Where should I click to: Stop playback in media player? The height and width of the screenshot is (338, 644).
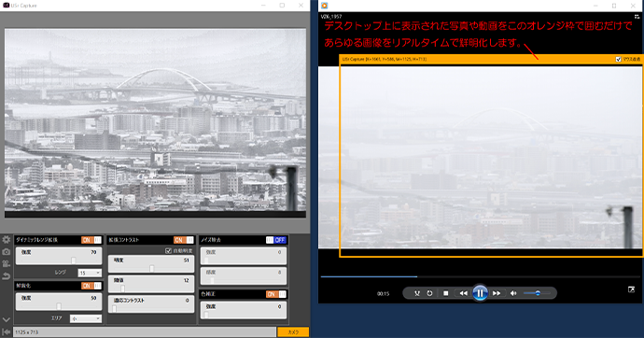pos(445,293)
